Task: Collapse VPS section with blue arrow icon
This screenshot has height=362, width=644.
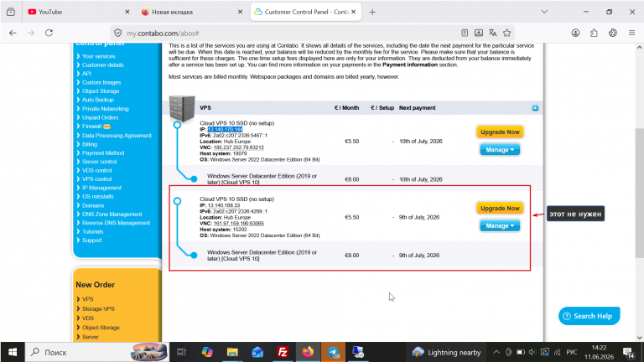Action: 535,108
